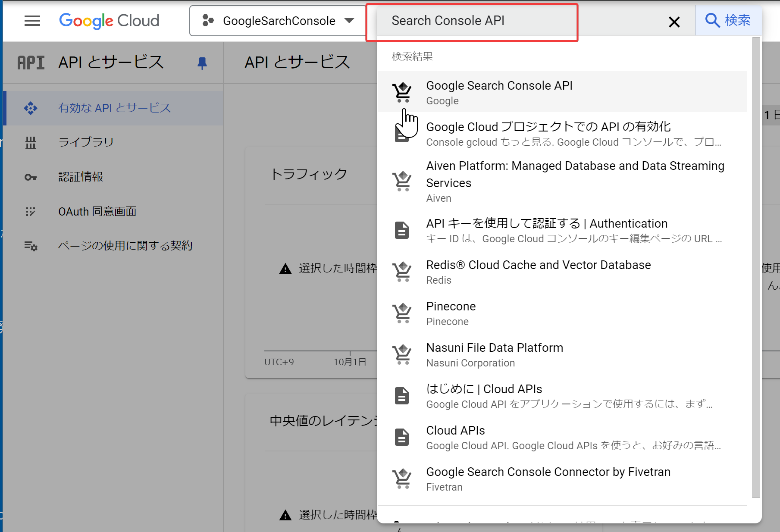Screen dimensions: 780x532
Task: Clear the search box with X
Action: click(x=674, y=22)
